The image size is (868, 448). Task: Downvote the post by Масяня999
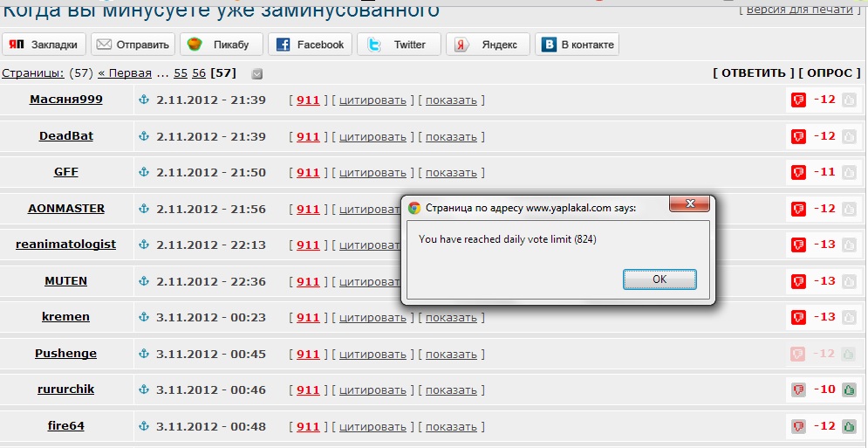[798, 100]
